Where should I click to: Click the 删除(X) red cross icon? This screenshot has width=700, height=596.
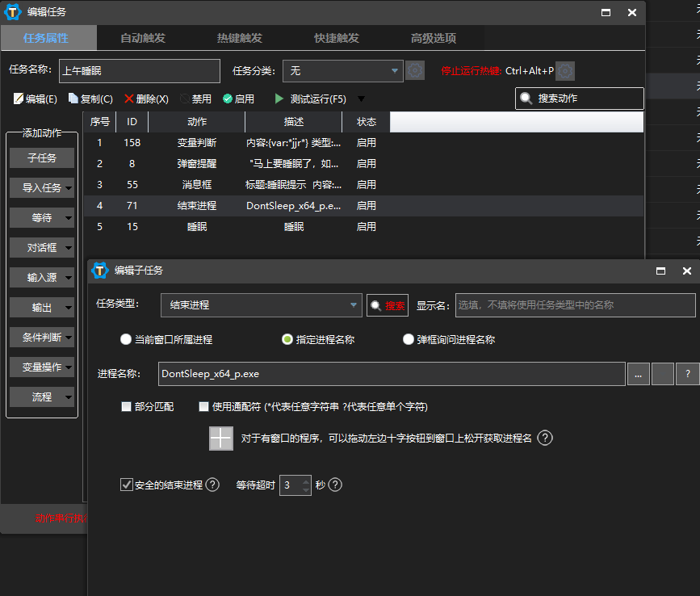129,99
